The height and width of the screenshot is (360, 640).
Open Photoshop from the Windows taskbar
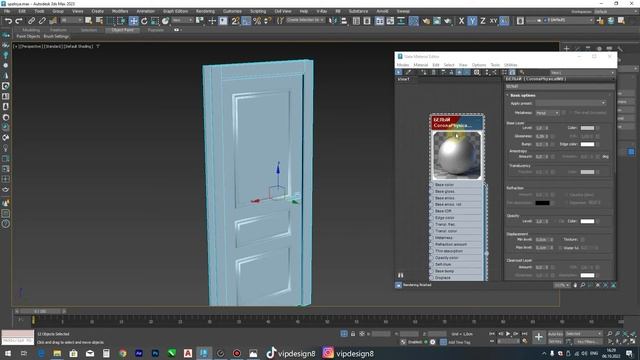tap(155, 353)
